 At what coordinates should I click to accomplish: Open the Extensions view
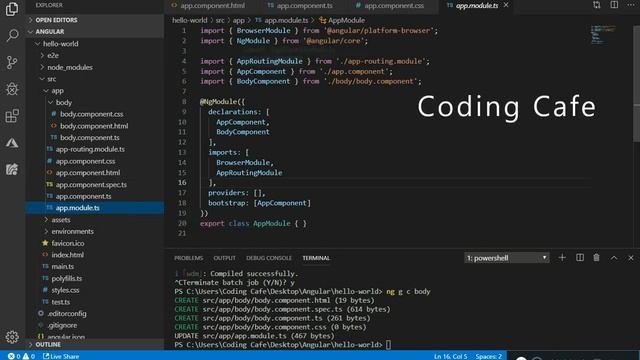(x=12, y=116)
